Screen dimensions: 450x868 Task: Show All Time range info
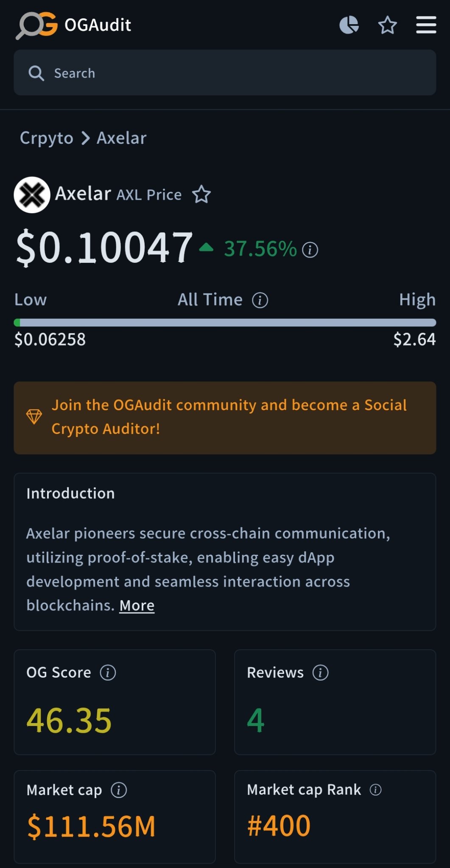pyautogui.click(x=260, y=300)
